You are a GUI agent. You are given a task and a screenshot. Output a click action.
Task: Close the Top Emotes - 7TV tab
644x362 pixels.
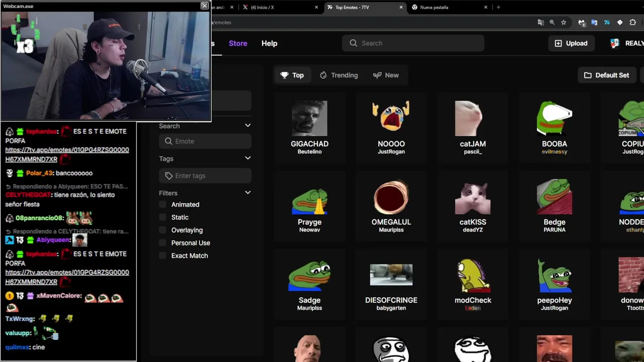point(401,7)
